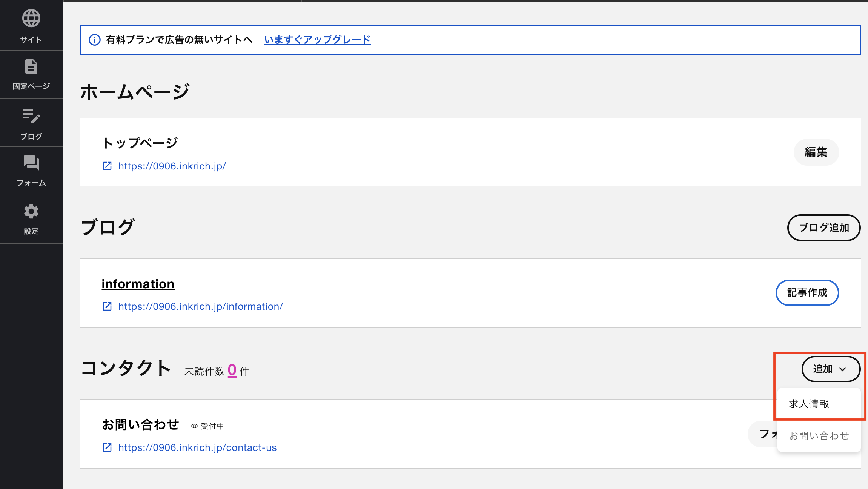
Task: Choose 求人情報 from the dropdown menu
Action: click(819, 404)
